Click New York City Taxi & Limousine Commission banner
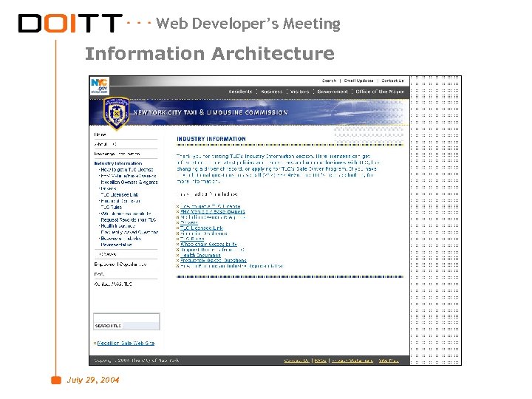 [211, 112]
